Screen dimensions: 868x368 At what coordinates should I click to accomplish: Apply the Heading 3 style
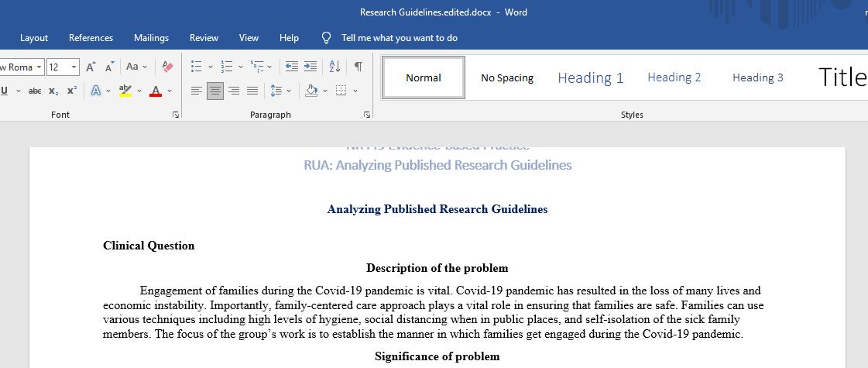tap(758, 77)
